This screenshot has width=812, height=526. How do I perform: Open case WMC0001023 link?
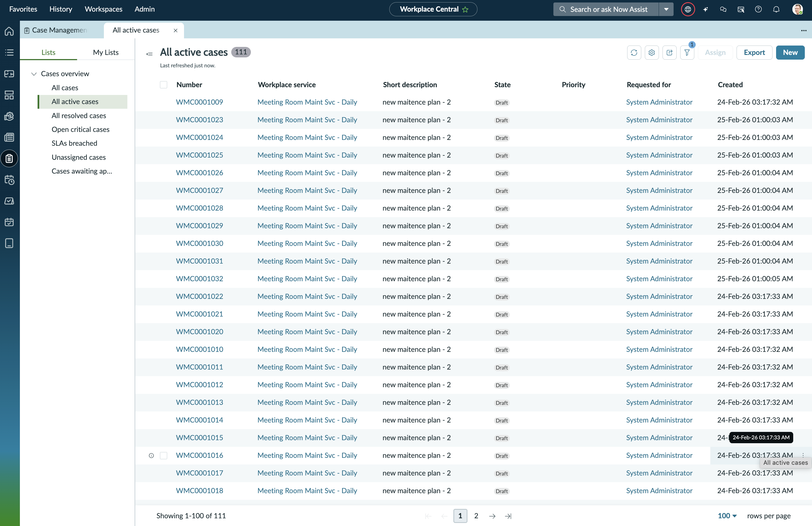pos(199,120)
